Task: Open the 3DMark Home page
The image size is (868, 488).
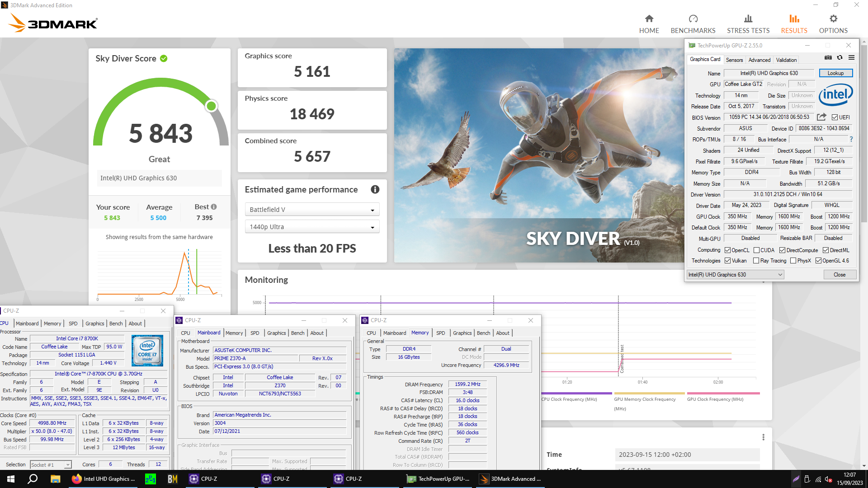Action: click(x=649, y=24)
